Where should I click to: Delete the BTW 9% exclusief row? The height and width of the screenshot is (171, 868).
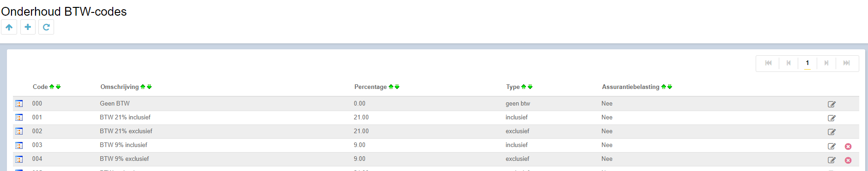coord(848,160)
